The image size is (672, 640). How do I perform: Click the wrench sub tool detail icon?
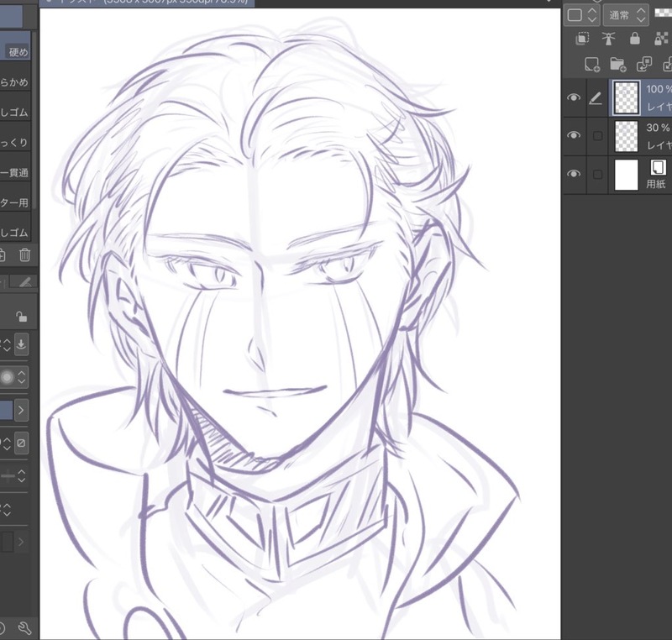[24, 628]
